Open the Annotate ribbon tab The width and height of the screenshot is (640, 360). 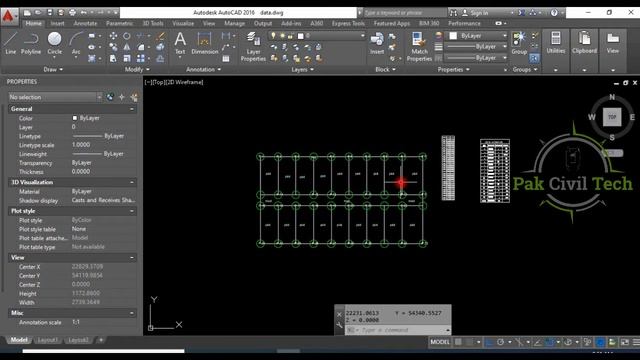coord(85,24)
